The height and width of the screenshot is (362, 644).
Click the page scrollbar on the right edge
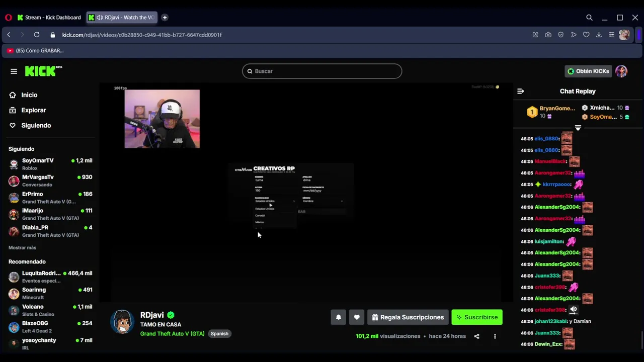[x=641, y=340]
